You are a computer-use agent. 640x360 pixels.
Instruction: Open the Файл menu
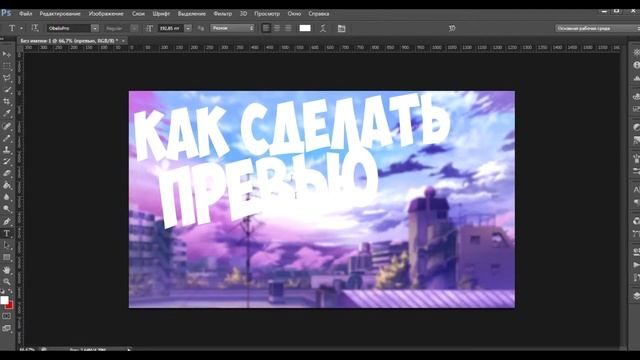point(25,13)
